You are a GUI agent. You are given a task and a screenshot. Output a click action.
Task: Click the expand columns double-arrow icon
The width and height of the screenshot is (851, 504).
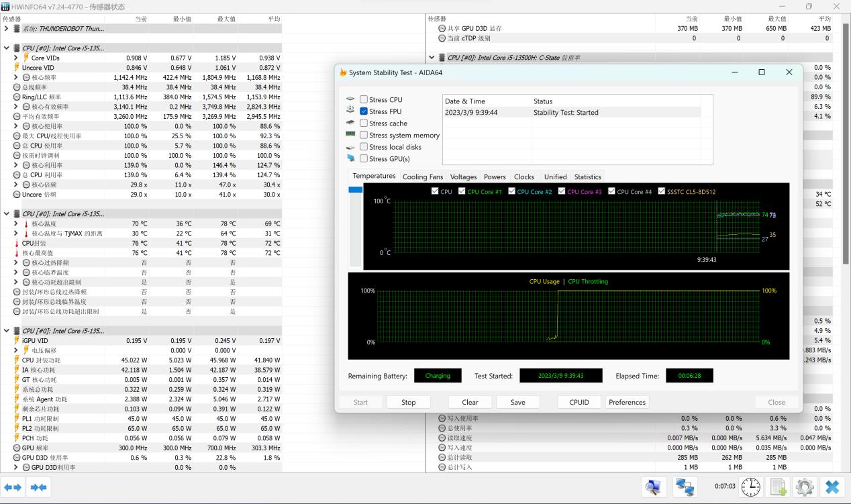tap(13, 487)
